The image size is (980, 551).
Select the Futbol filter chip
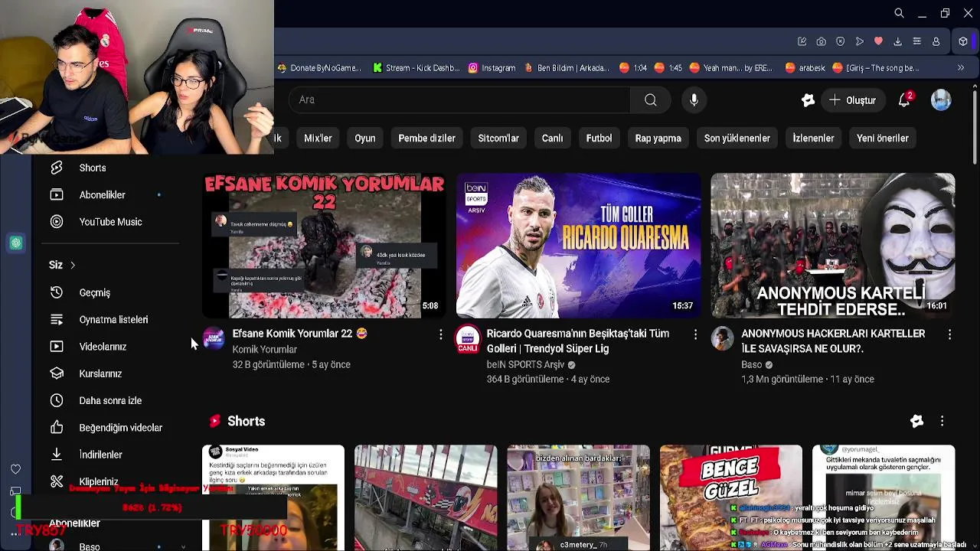599,139
